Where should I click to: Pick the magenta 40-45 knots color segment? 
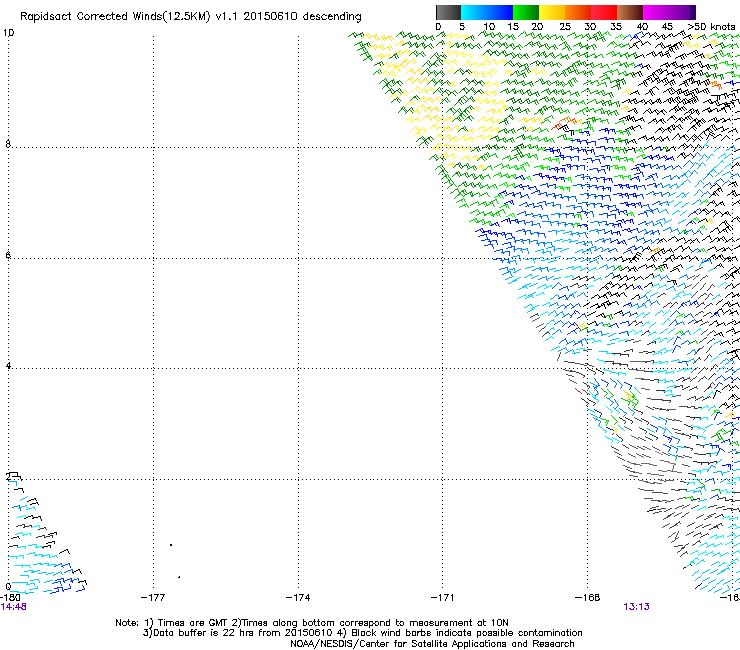656,12
